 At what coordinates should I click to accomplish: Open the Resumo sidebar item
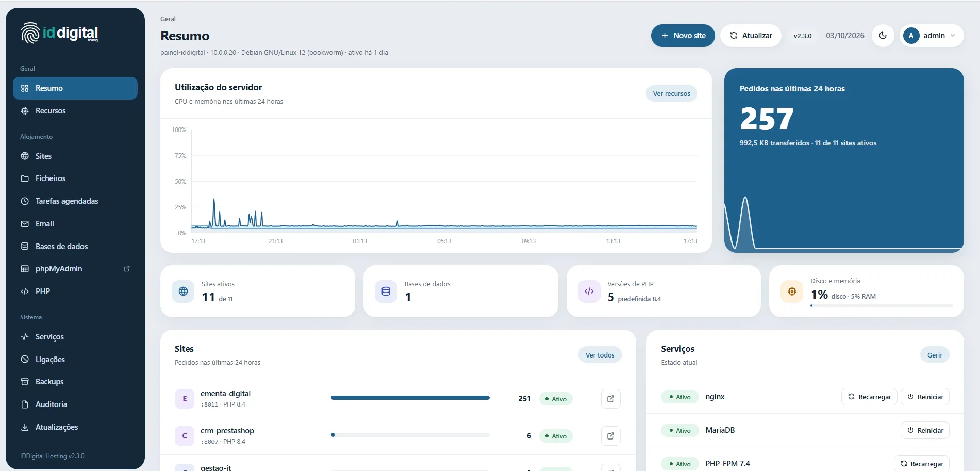[x=75, y=88]
